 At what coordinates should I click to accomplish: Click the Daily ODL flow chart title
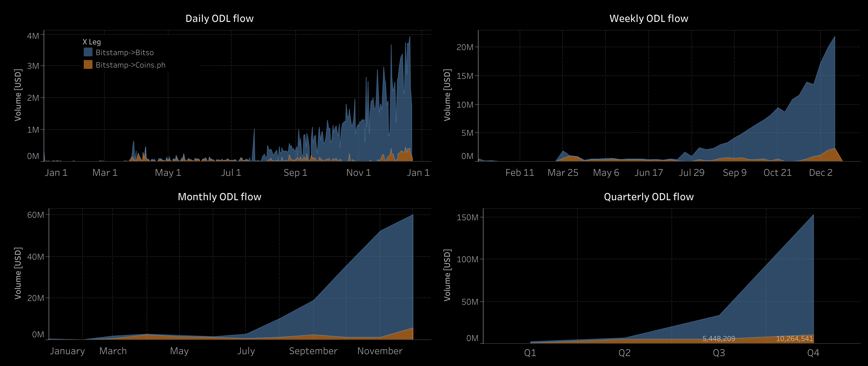point(219,18)
